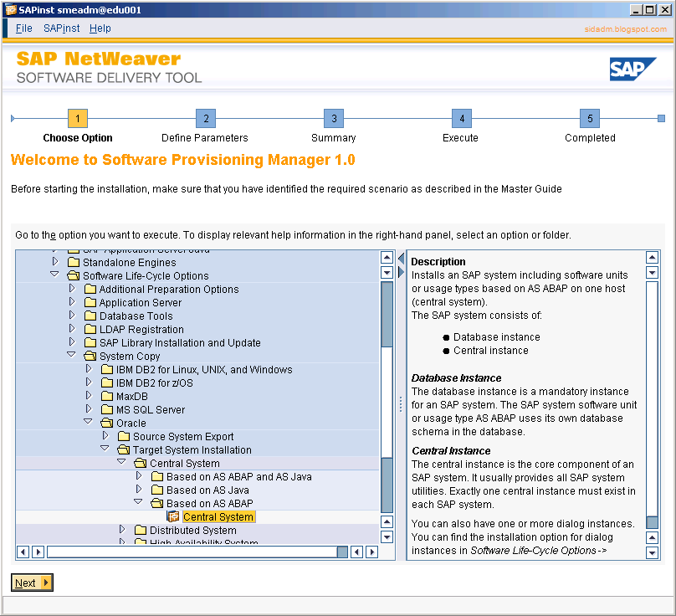Open the File menu
The width and height of the screenshot is (676, 616).
pos(23,28)
